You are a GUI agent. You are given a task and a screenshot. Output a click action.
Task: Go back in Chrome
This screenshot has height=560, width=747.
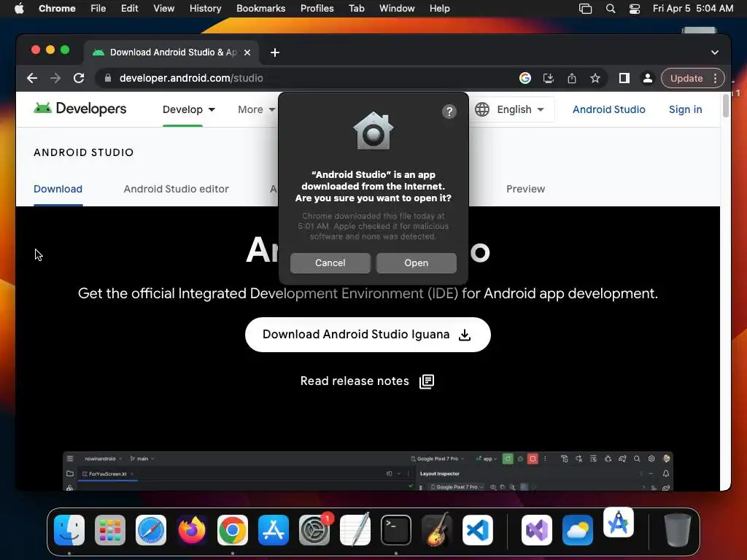pos(32,78)
